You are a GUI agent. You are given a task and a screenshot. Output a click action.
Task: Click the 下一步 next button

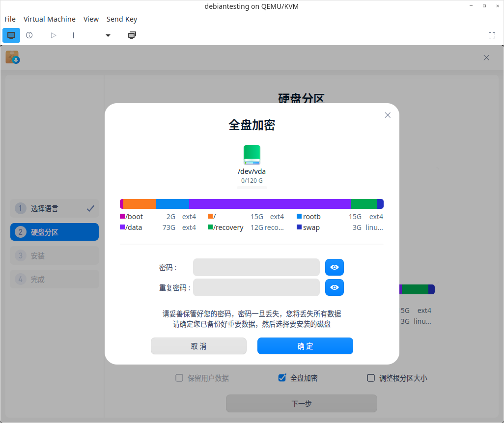point(302,403)
